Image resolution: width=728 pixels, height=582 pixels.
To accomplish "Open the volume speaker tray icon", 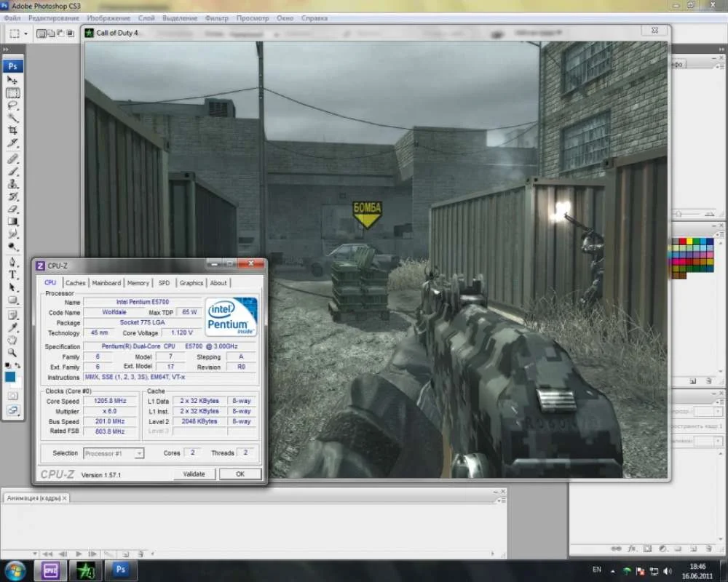I will click(x=668, y=571).
